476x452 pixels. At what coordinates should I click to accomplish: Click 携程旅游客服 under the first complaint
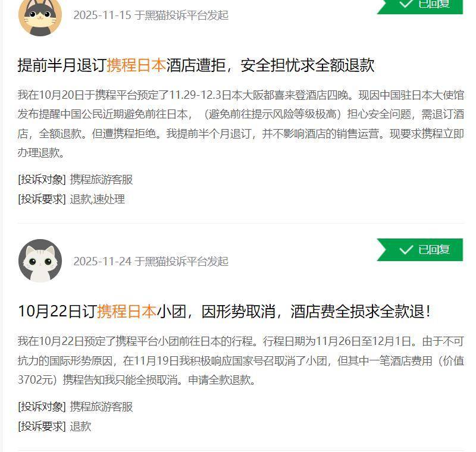click(x=101, y=179)
